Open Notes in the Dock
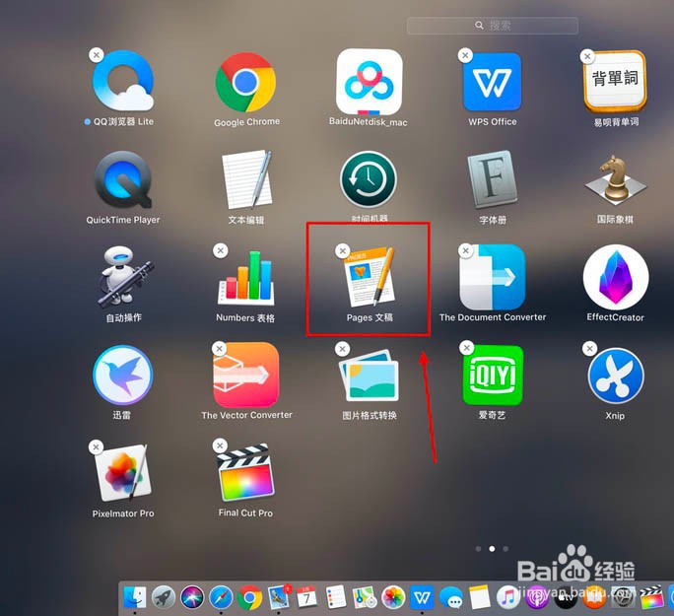Viewport: 674px width, 616px height. point(479,597)
